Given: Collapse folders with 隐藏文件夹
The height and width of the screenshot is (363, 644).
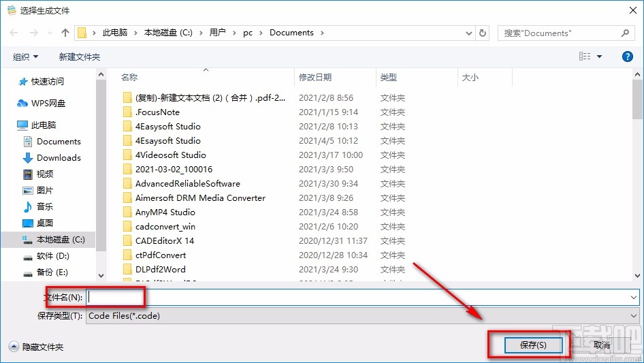Looking at the screenshot, I should 36,347.
